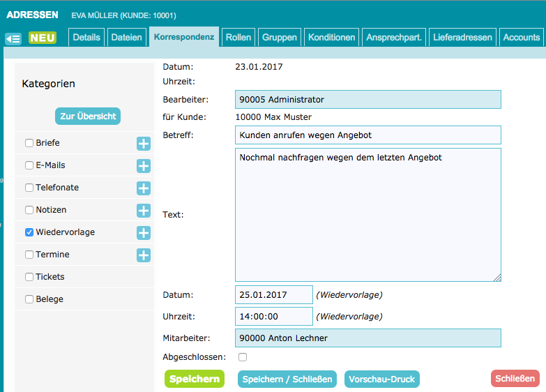Check the Tickets category checkbox
This screenshot has width=546, height=392.
[x=29, y=277]
